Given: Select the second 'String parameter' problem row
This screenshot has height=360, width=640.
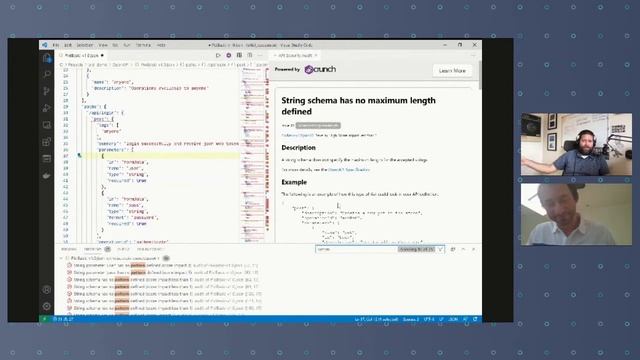Looking at the screenshot, I should 163,272.
